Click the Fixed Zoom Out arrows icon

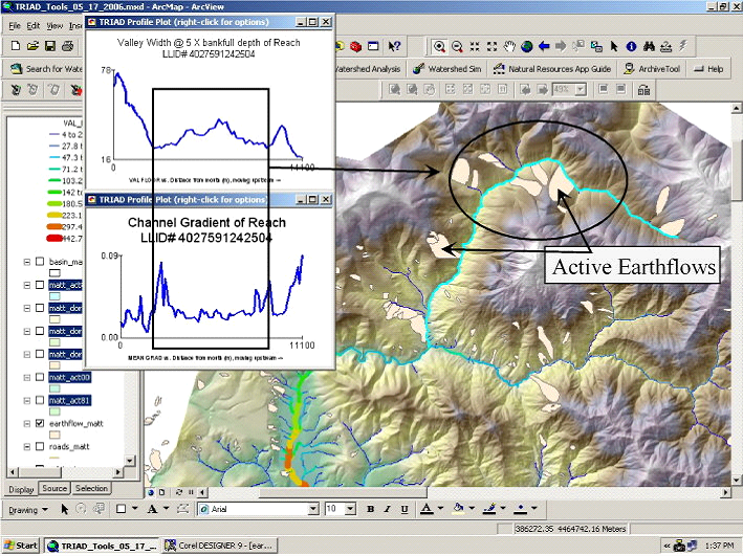[x=492, y=46]
